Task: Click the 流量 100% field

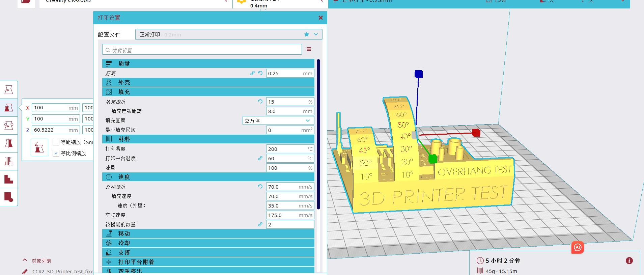Action: coord(290,168)
